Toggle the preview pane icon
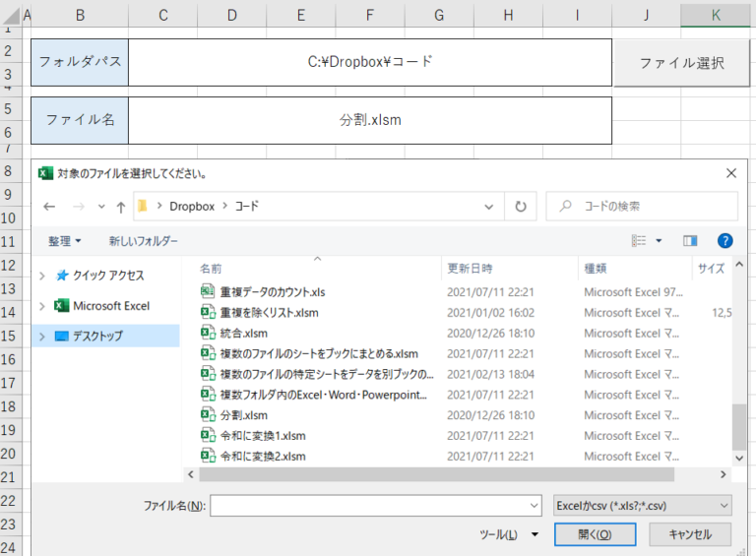 (690, 240)
